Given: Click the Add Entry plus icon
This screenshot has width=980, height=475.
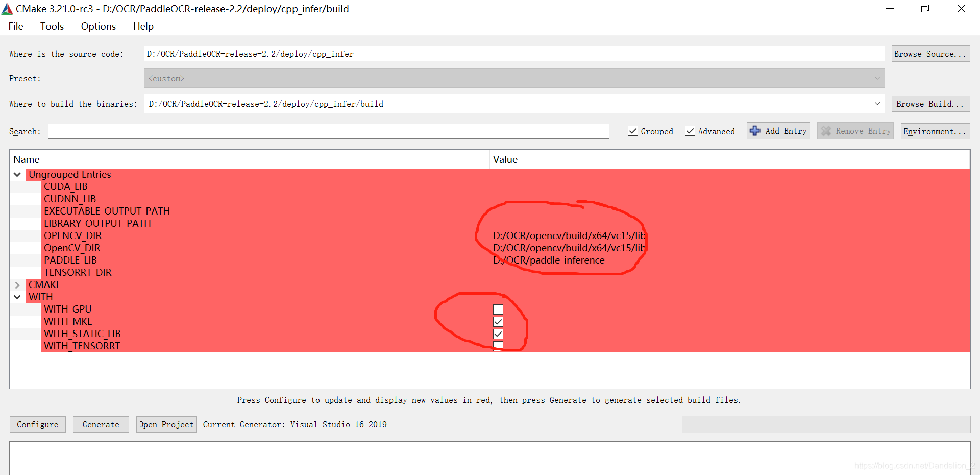Looking at the screenshot, I should tap(756, 131).
